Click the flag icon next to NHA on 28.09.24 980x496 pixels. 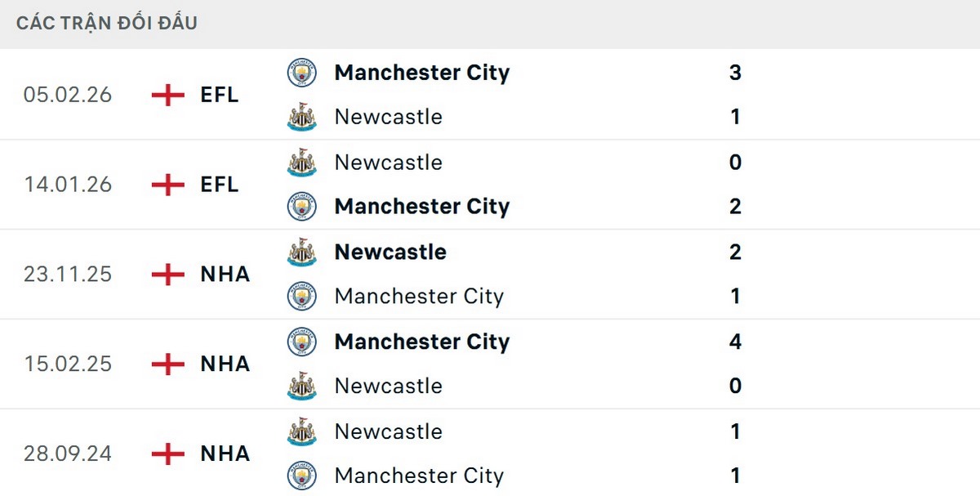tap(167, 454)
